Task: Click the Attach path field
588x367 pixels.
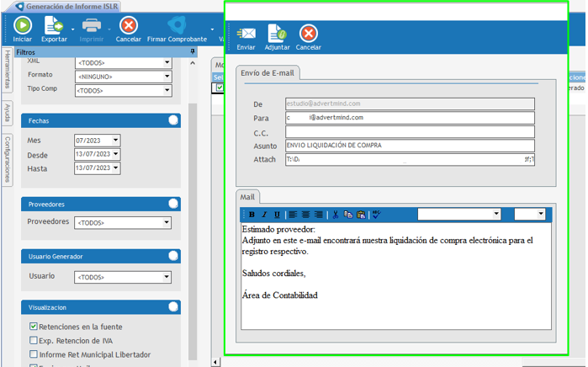Action: 410,159
